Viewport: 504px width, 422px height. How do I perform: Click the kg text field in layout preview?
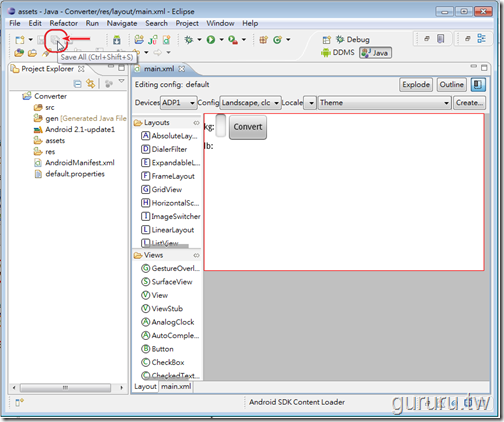(220, 125)
